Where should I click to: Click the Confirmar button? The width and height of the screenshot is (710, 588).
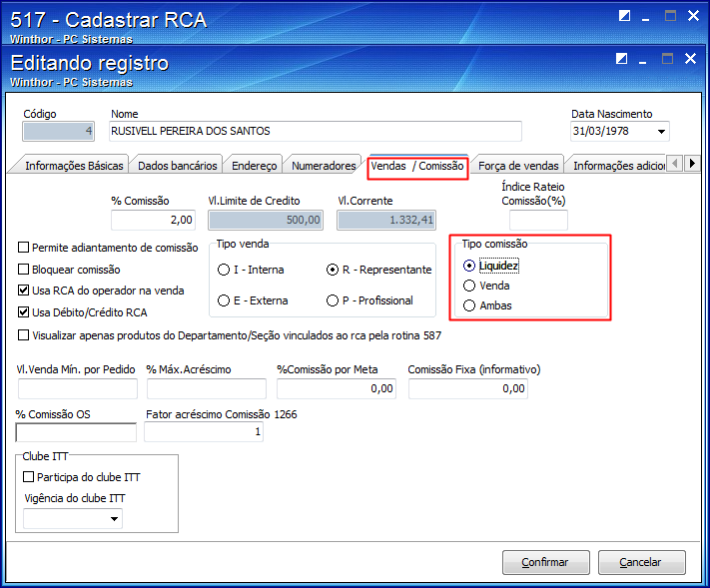point(545,562)
